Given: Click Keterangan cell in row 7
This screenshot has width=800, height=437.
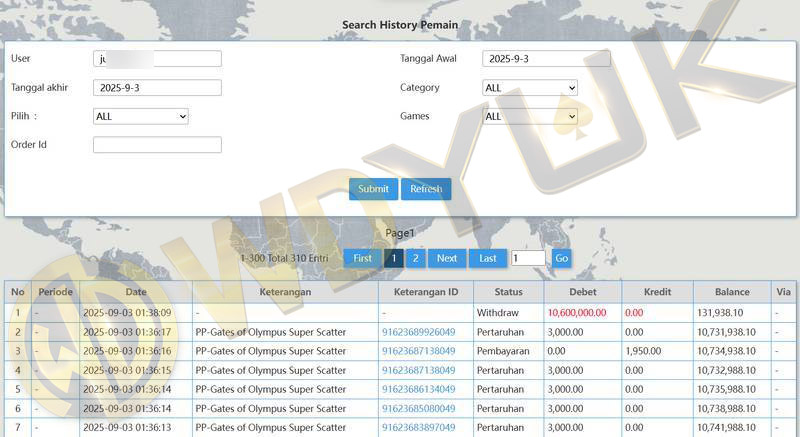Looking at the screenshot, I should tap(285, 427).
